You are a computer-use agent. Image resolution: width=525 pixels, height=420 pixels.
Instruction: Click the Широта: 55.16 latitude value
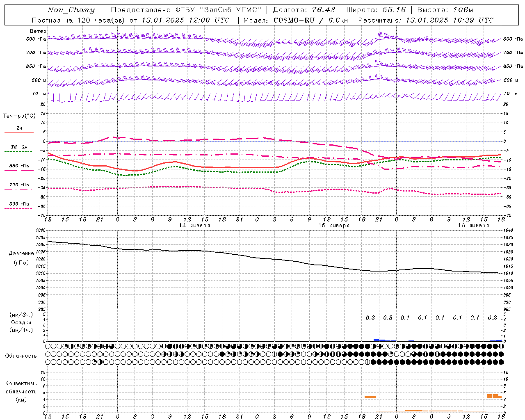pos(376,10)
